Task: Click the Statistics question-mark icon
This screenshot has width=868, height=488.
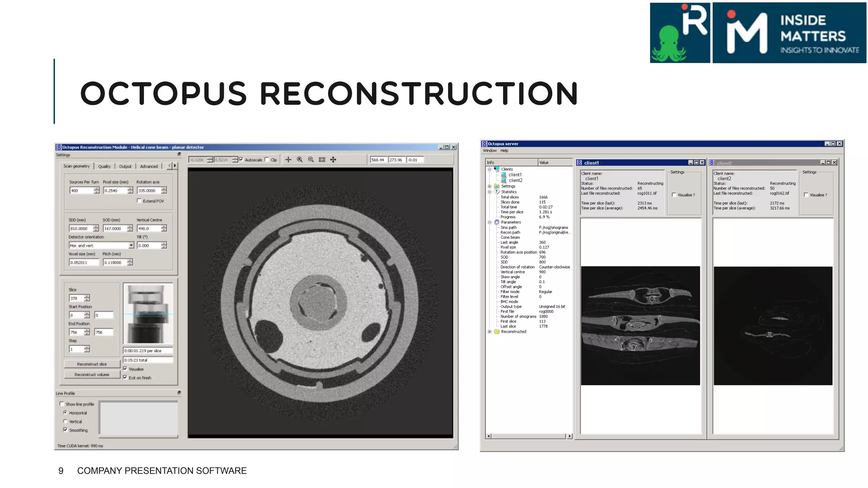Action: (497, 191)
